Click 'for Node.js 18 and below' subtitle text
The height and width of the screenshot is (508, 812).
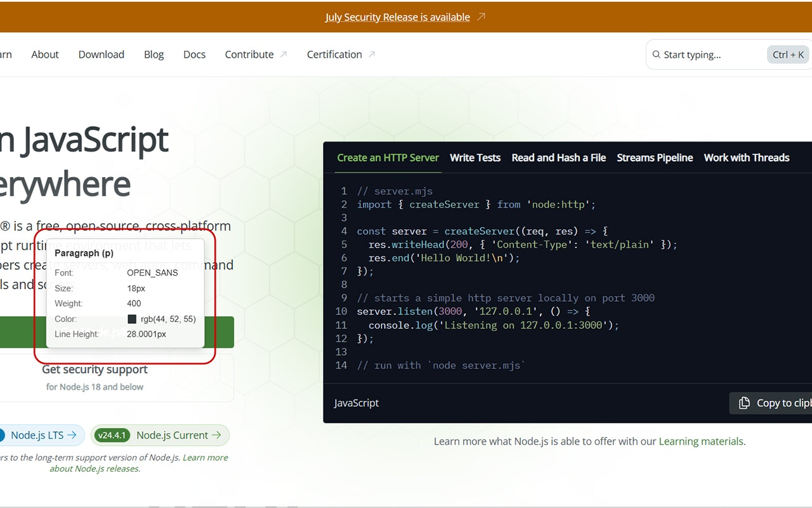pyautogui.click(x=95, y=387)
